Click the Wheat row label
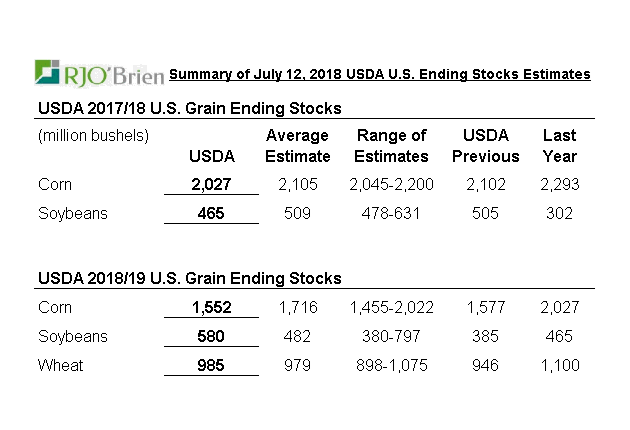 59,366
